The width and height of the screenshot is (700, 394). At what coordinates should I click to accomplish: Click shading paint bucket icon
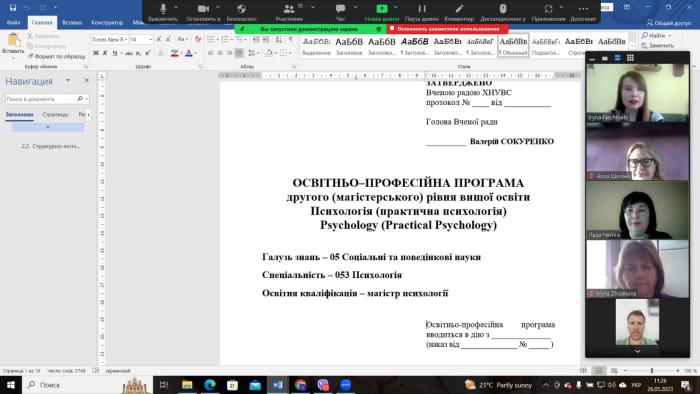tap(269, 53)
